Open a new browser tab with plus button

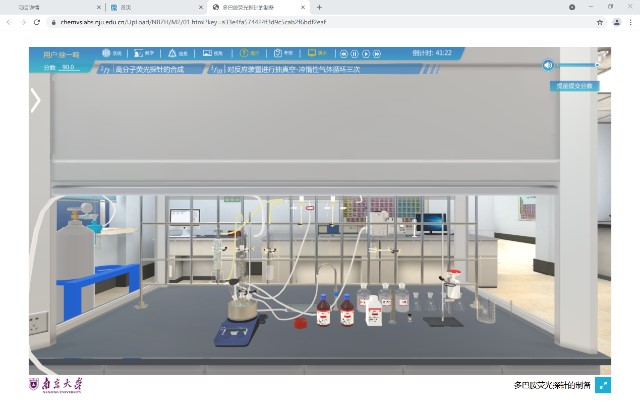pyautogui.click(x=319, y=7)
